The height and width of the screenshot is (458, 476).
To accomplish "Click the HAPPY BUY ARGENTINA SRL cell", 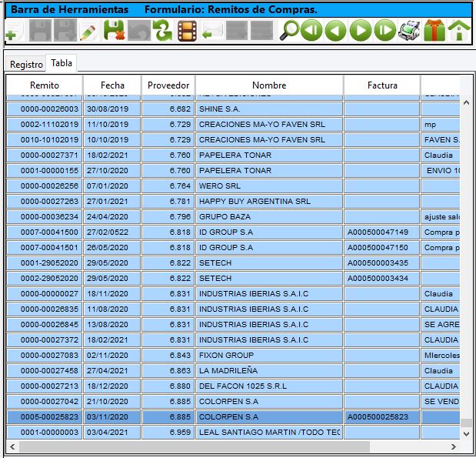I will [x=269, y=202].
